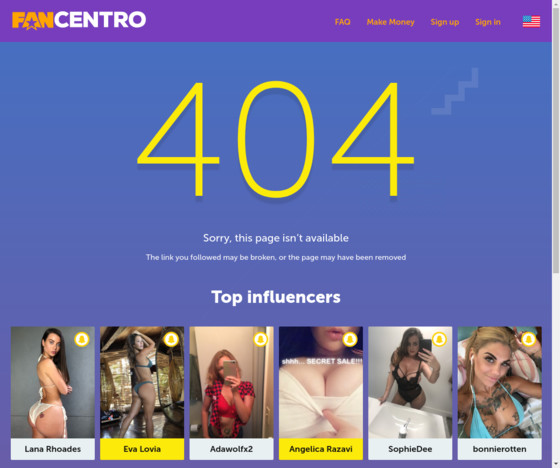Click the Sign up link
The image size is (560, 468).
pyautogui.click(x=445, y=22)
